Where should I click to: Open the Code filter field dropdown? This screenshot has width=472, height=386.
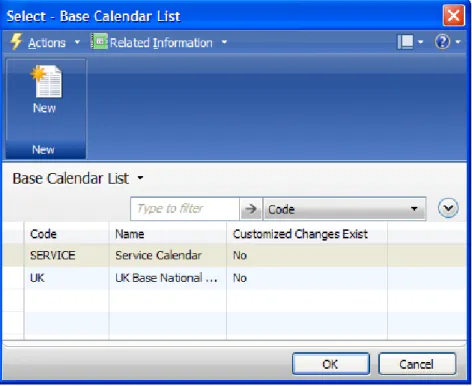344,209
